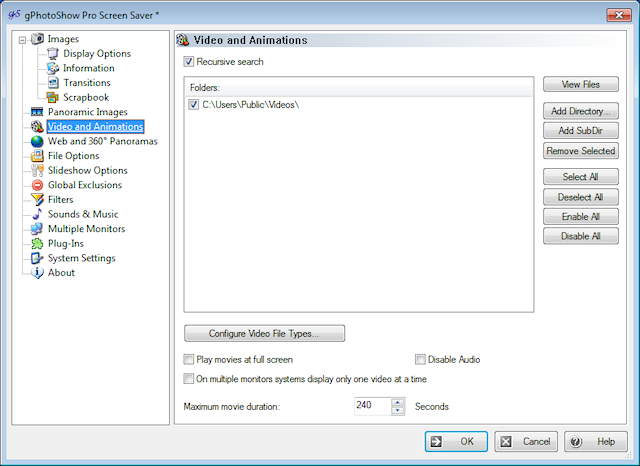Viewport: 640px width, 466px height.
Task: Click the Display Options monitor icon
Action: click(53, 53)
